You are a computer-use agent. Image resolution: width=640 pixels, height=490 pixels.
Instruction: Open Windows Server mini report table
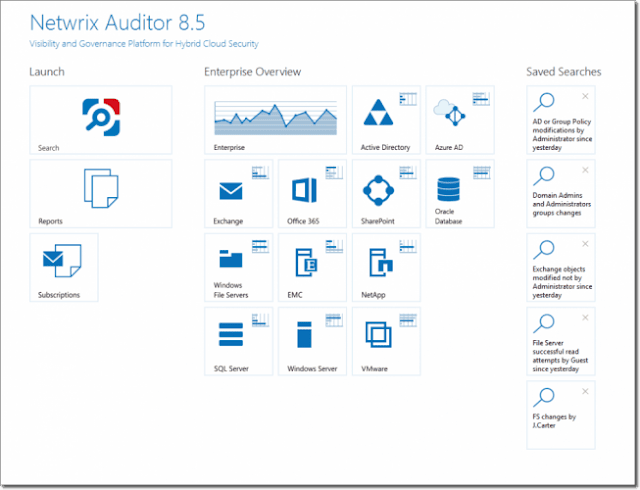coord(334,321)
